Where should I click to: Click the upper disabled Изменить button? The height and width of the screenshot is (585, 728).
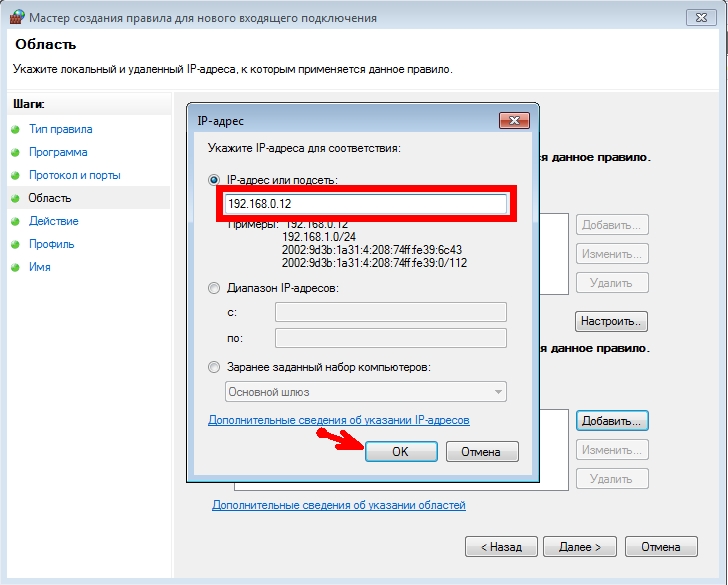pos(612,254)
